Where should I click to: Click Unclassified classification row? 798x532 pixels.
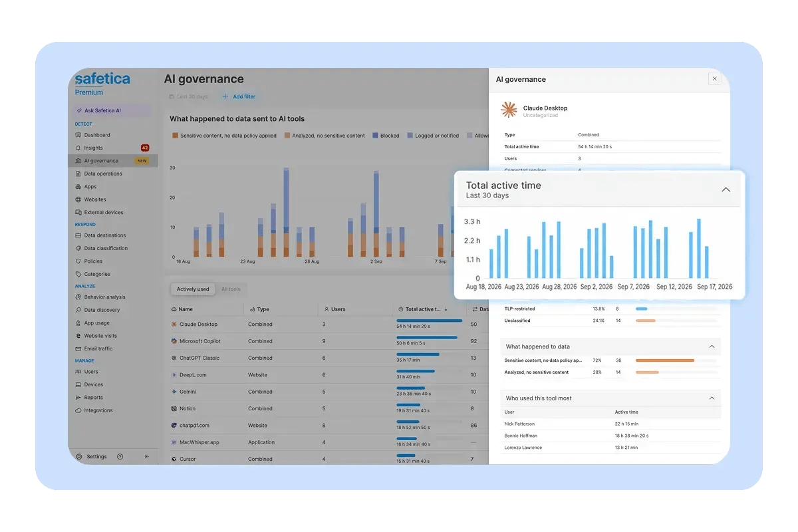(610, 321)
